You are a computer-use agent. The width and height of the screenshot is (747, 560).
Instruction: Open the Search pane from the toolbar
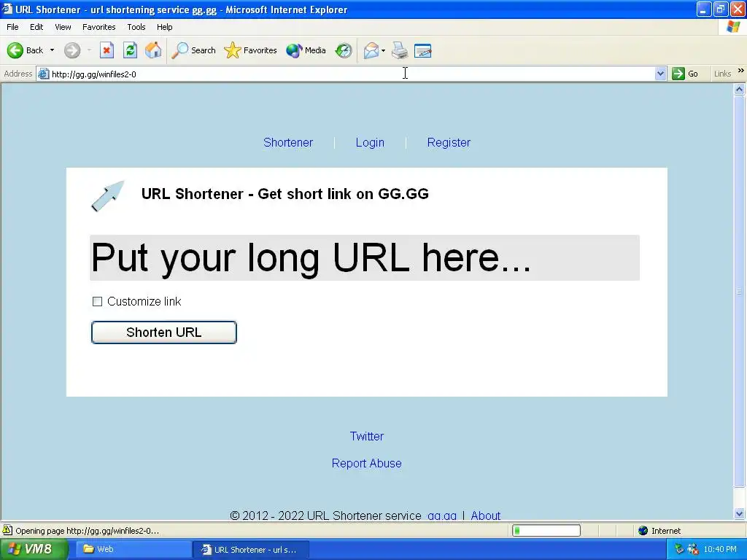pyautogui.click(x=193, y=50)
